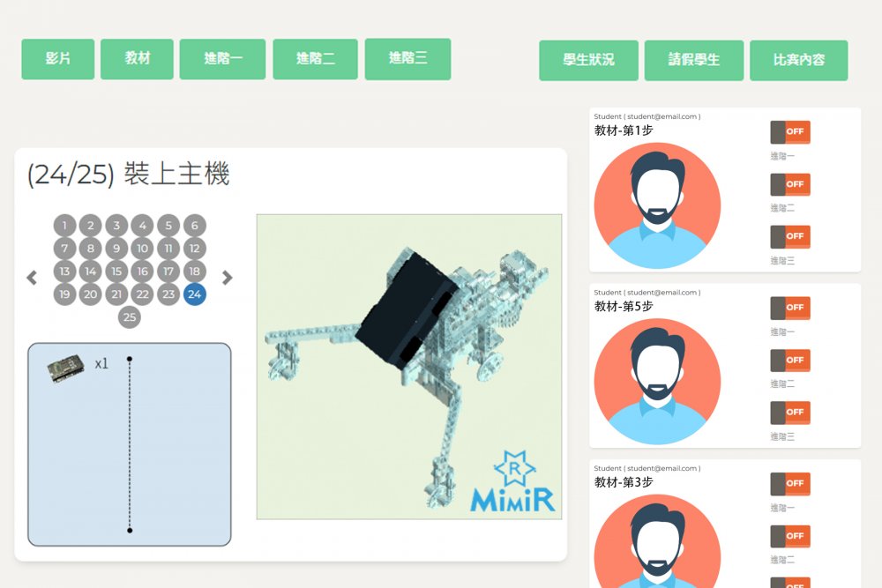Click the 學生狀況 button
The height and width of the screenshot is (588, 882).
[588, 60]
